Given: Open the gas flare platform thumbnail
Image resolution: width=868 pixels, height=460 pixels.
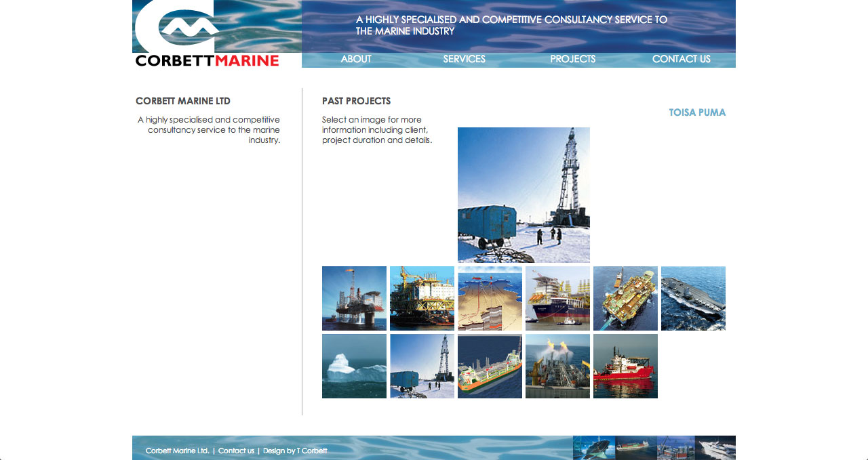Looking at the screenshot, I should [x=557, y=366].
